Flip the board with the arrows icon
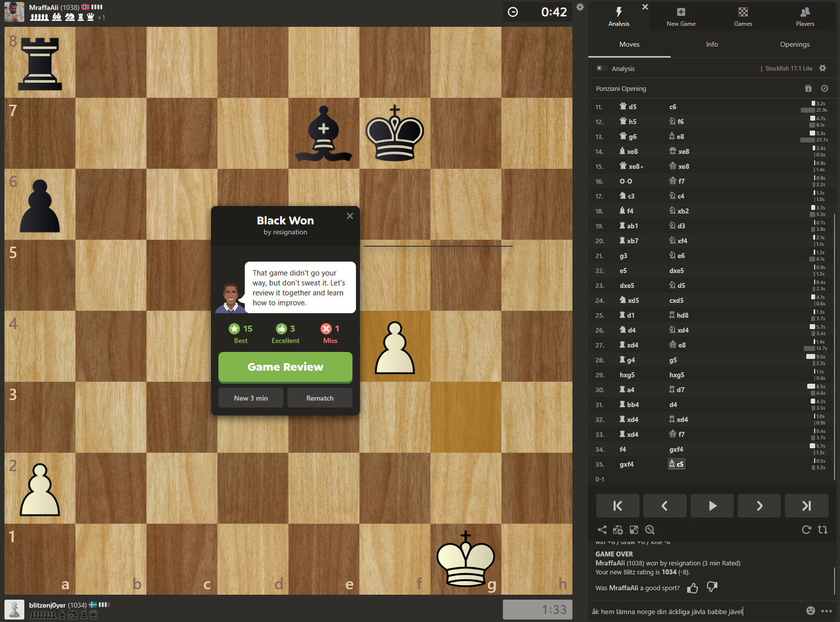 coord(823,530)
